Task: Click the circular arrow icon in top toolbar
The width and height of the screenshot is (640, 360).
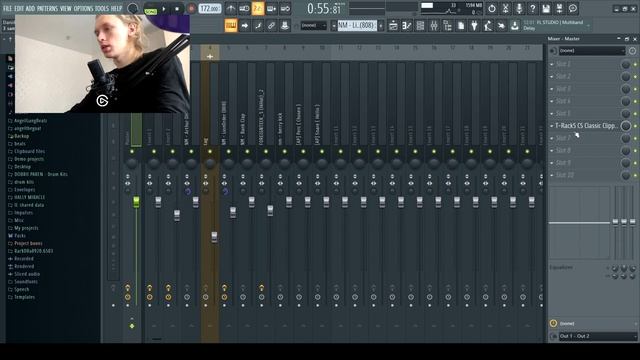Action: click(x=492, y=8)
